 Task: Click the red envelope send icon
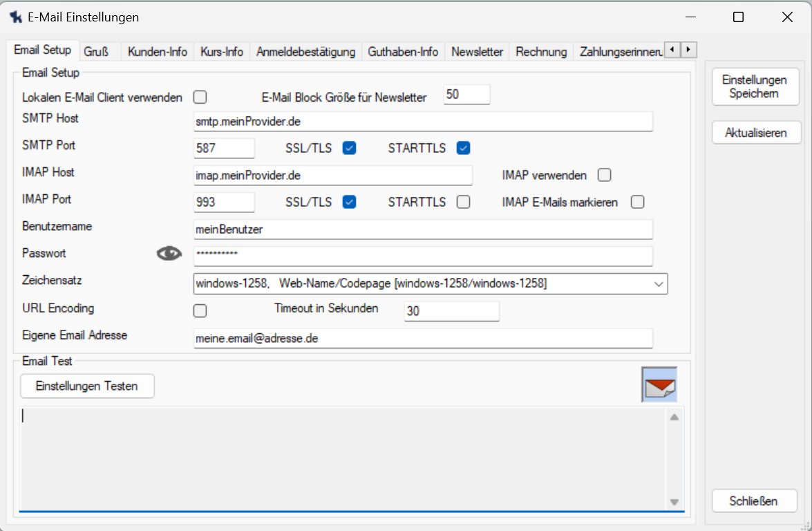659,385
